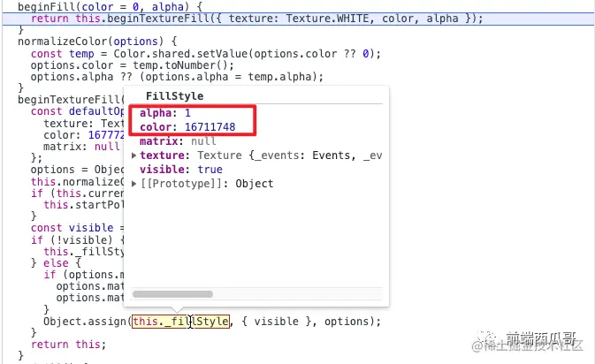Click the } else { line

click(x=56, y=263)
